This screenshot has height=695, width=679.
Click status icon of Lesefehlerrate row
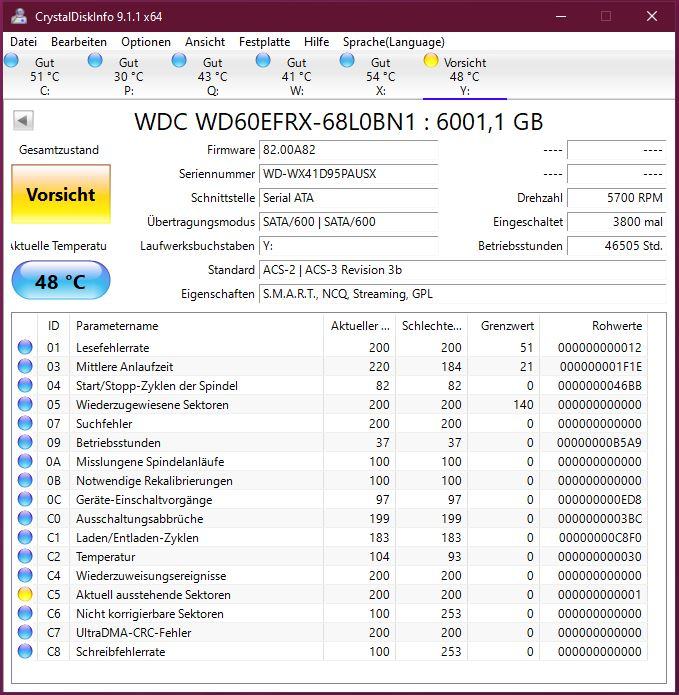25,347
